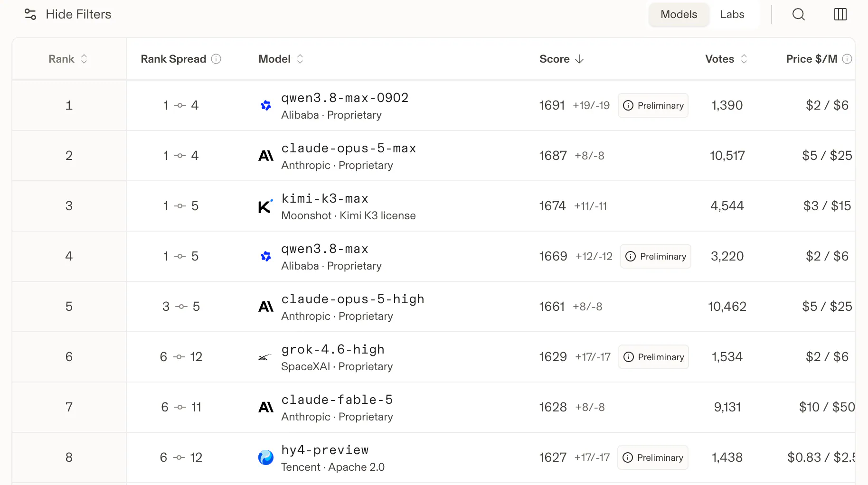Click the Tencent logo beside hy4-preview
Image resolution: width=868 pixels, height=485 pixels.
click(x=266, y=457)
